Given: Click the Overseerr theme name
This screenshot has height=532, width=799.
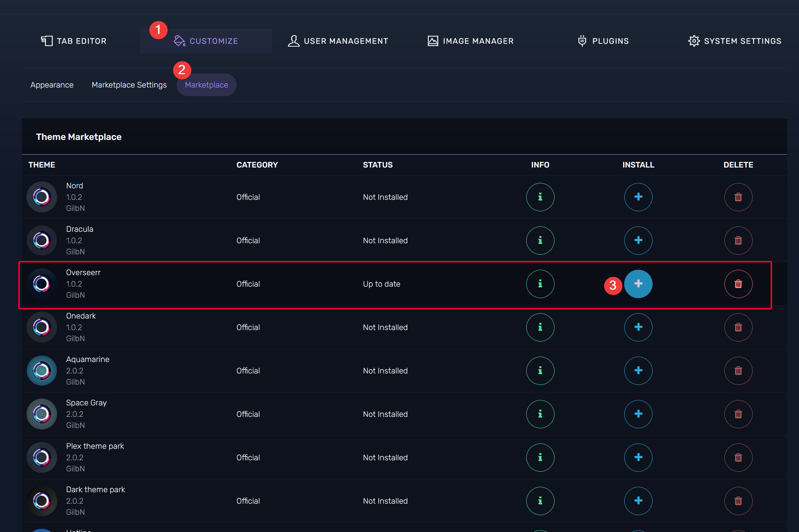Looking at the screenshot, I should coord(83,272).
